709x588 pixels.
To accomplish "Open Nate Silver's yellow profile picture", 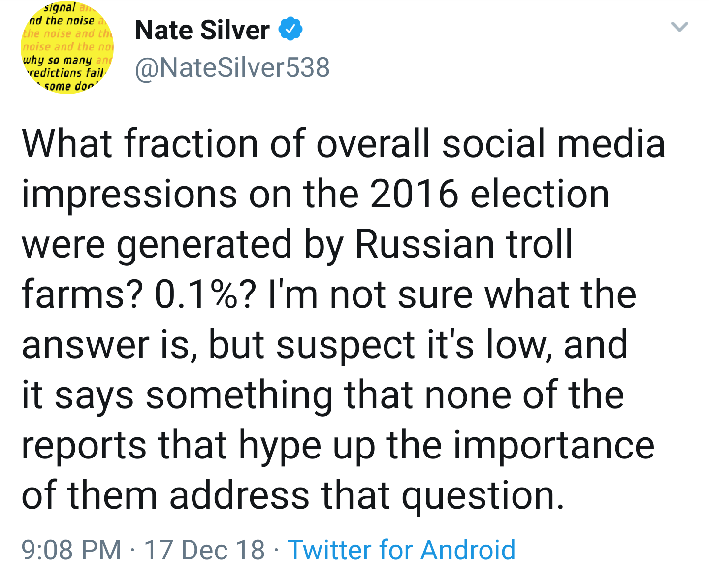I will pos(67,47).
